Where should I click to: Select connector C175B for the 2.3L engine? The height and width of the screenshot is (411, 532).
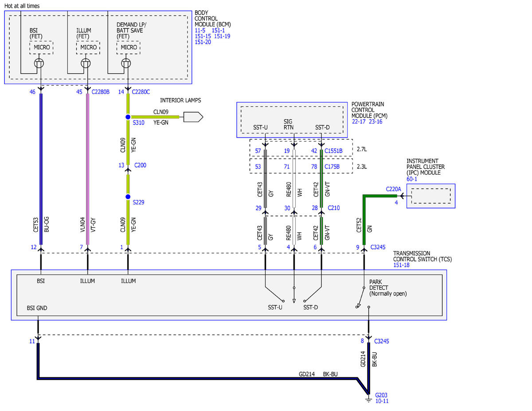332,167
